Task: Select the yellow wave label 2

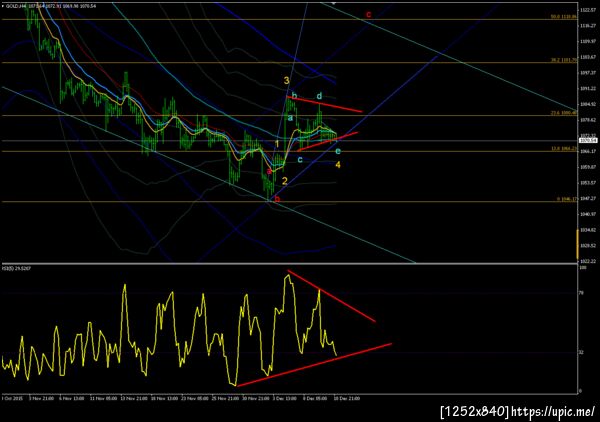Action: point(284,181)
